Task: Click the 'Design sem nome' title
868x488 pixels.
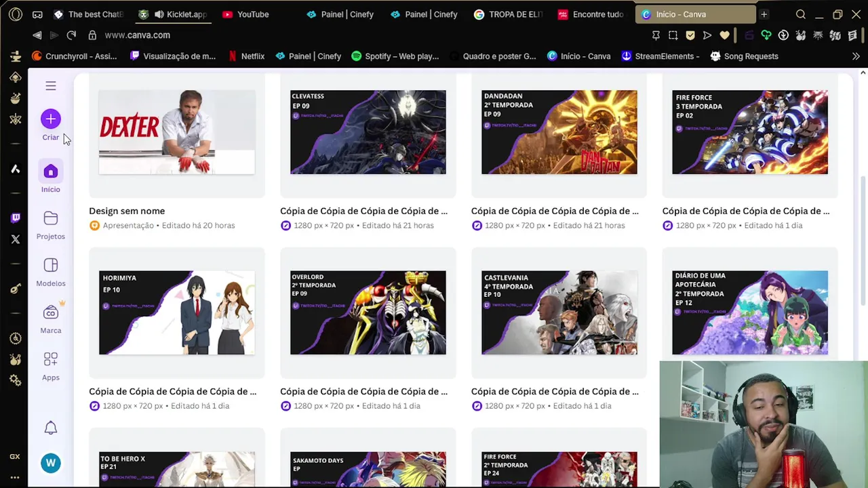Action: (x=127, y=211)
